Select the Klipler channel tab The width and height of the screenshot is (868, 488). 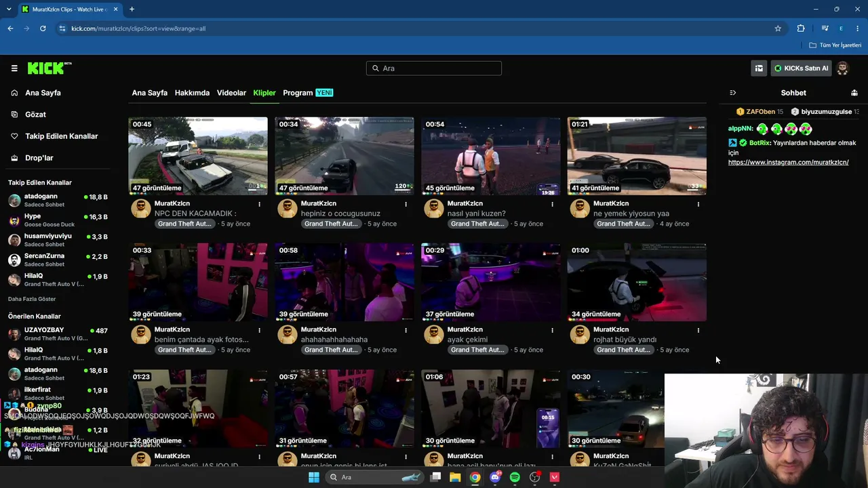264,93
